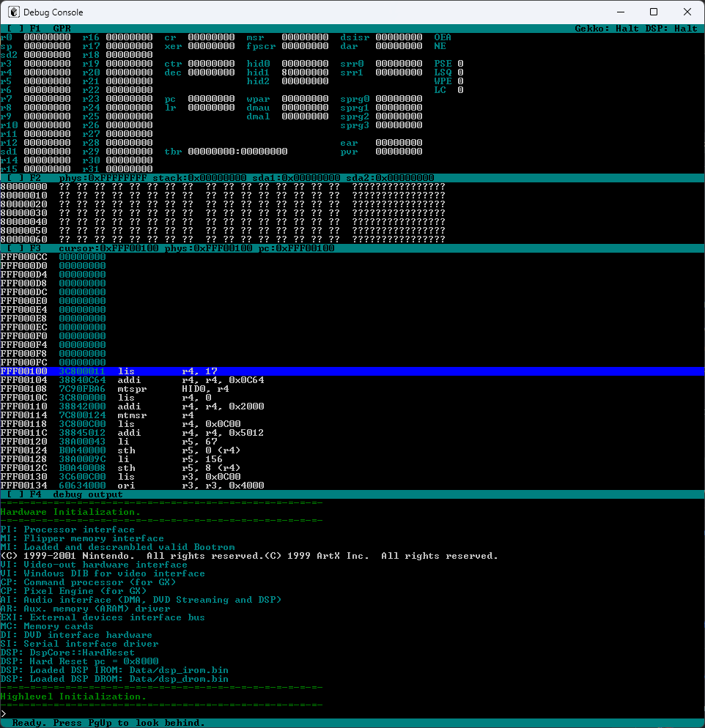Select the li r5, 67 instruction

point(167,442)
